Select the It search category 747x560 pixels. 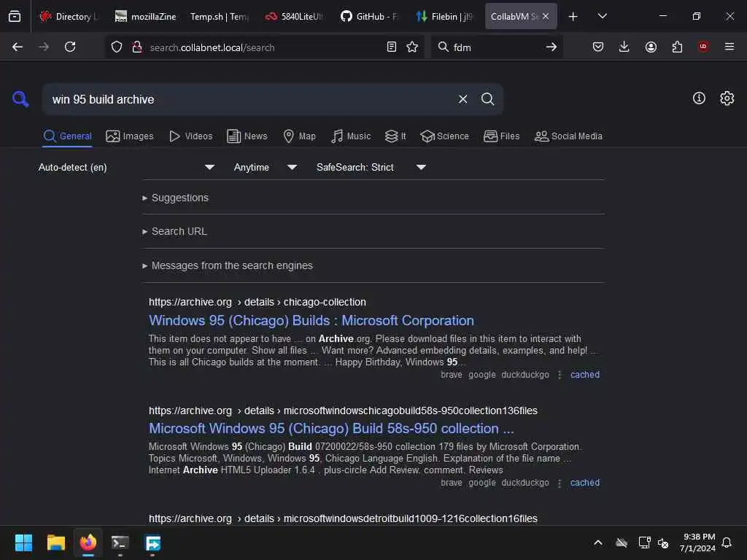(x=395, y=136)
